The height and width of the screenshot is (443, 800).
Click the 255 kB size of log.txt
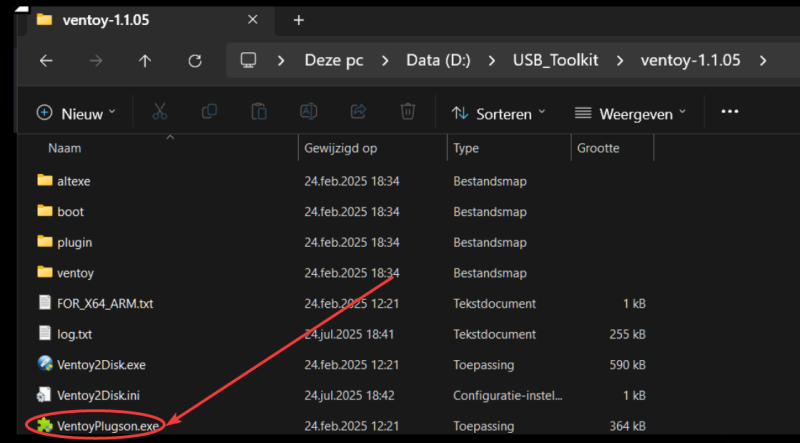pyautogui.click(x=628, y=334)
